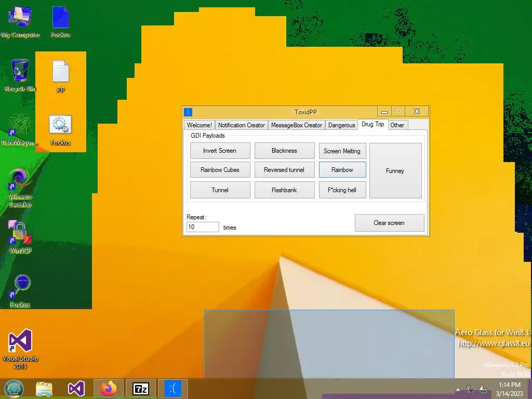Focus the Repeat times input field
The width and height of the screenshot is (532, 399).
coord(203,227)
